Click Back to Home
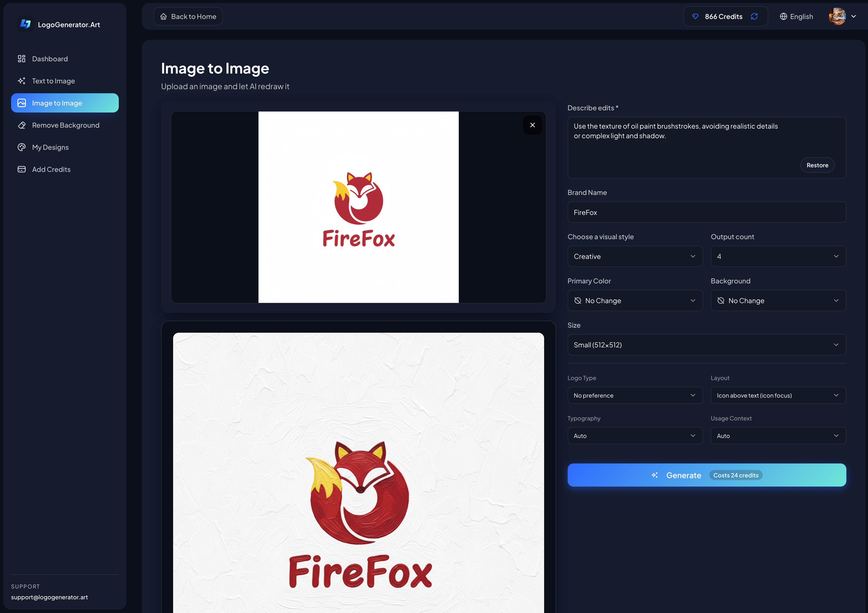The height and width of the screenshot is (613, 868). pyautogui.click(x=188, y=16)
